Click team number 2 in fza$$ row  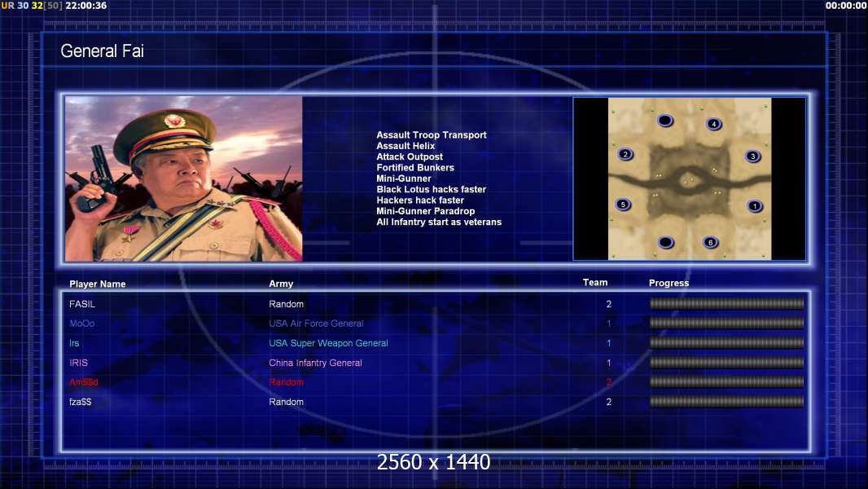click(x=609, y=402)
